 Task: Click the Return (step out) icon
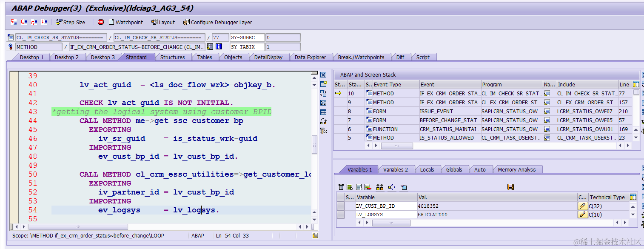point(34,22)
